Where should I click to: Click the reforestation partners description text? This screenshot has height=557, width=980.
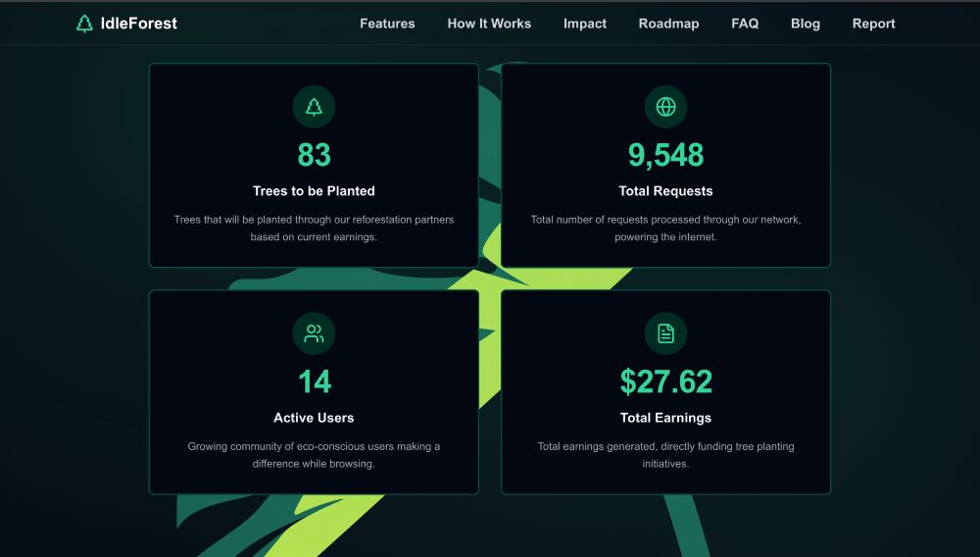coord(314,228)
